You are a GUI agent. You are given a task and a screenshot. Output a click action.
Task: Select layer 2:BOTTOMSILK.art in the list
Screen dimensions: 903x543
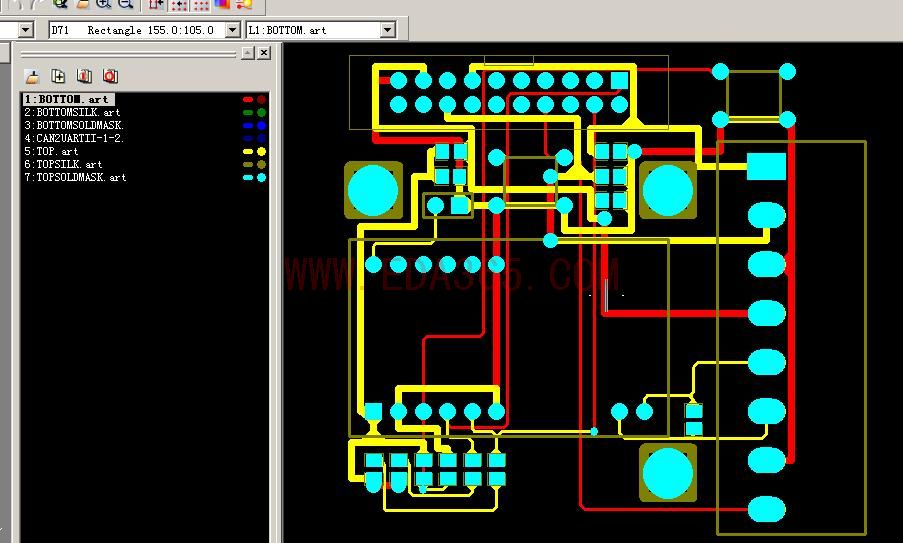[72, 112]
